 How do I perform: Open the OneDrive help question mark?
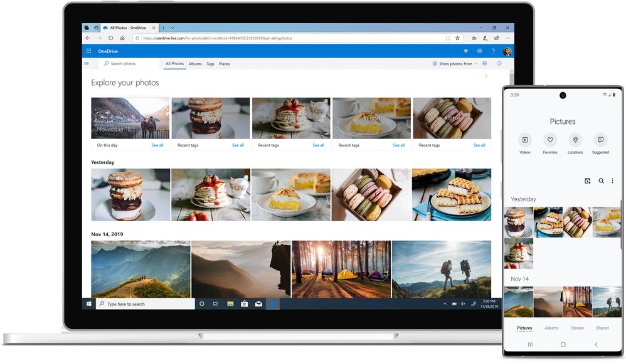click(494, 51)
